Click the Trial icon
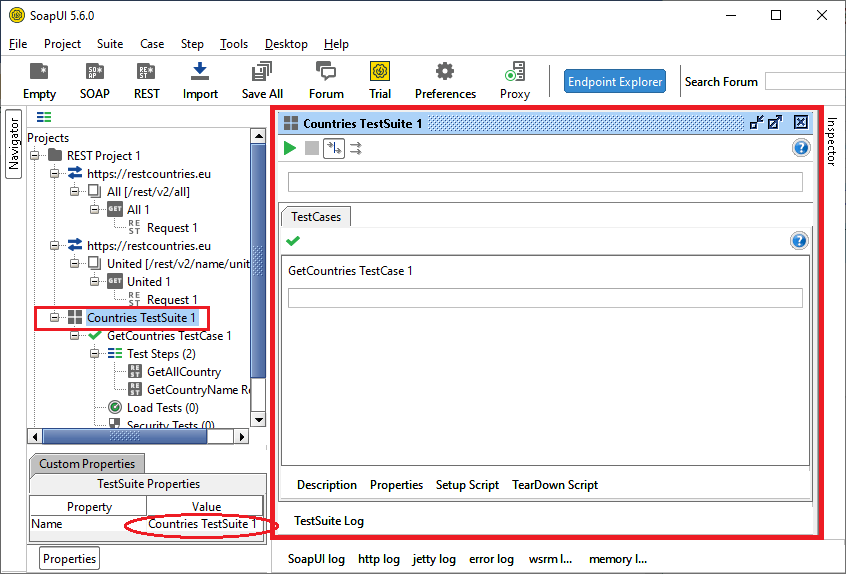This screenshot has height=574, width=846. 380,81
